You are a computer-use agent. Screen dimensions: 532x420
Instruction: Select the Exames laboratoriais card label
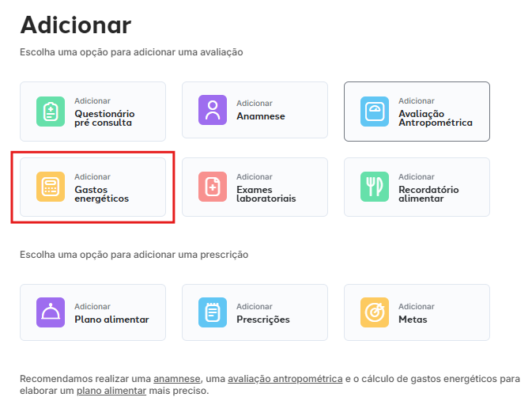point(266,194)
